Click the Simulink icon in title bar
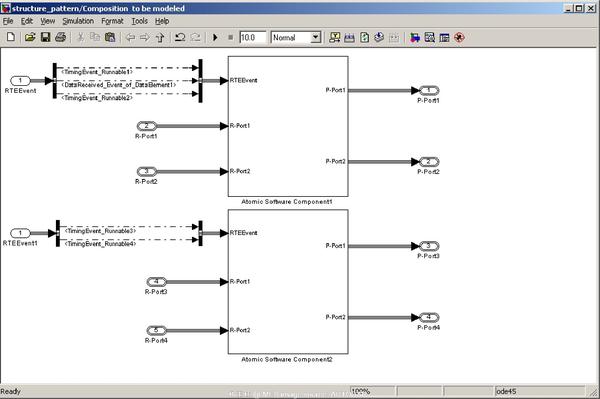The image size is (600, 399). pos(6,8)
